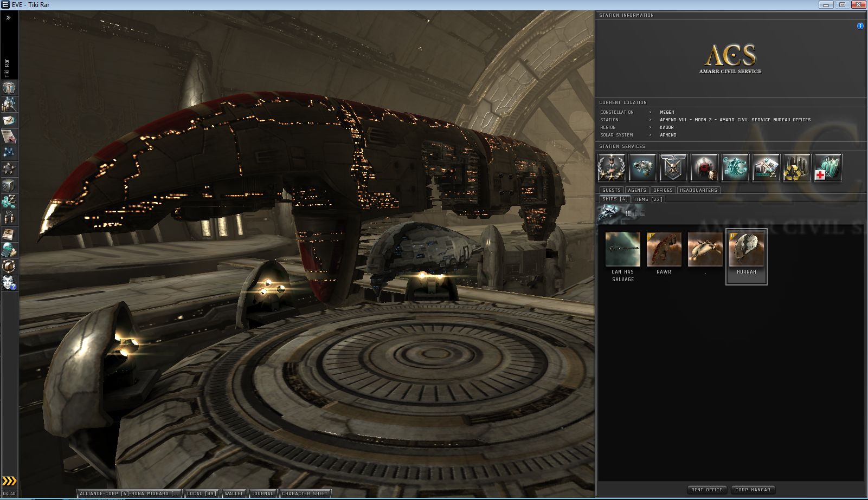Switch to the Agents tab
The width and height of the screenshot is (868, 500).
click(637, 190)
